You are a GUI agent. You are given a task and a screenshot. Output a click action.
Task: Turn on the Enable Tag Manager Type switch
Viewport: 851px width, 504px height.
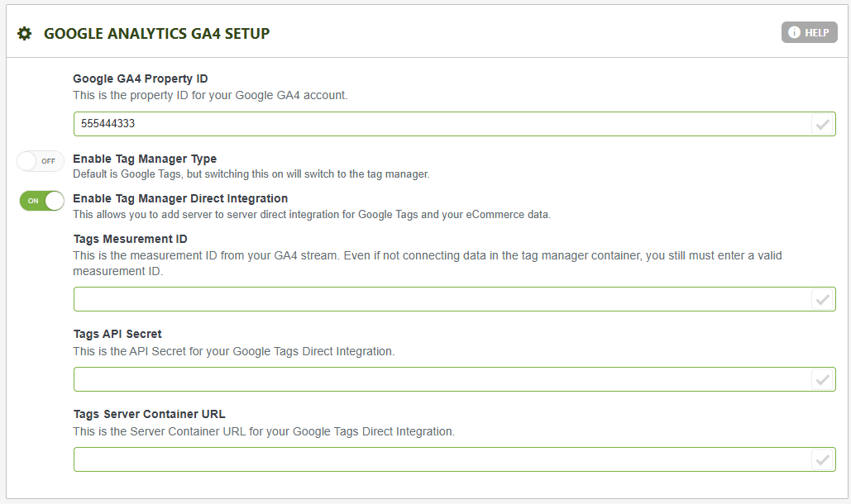tap(41, 161)
